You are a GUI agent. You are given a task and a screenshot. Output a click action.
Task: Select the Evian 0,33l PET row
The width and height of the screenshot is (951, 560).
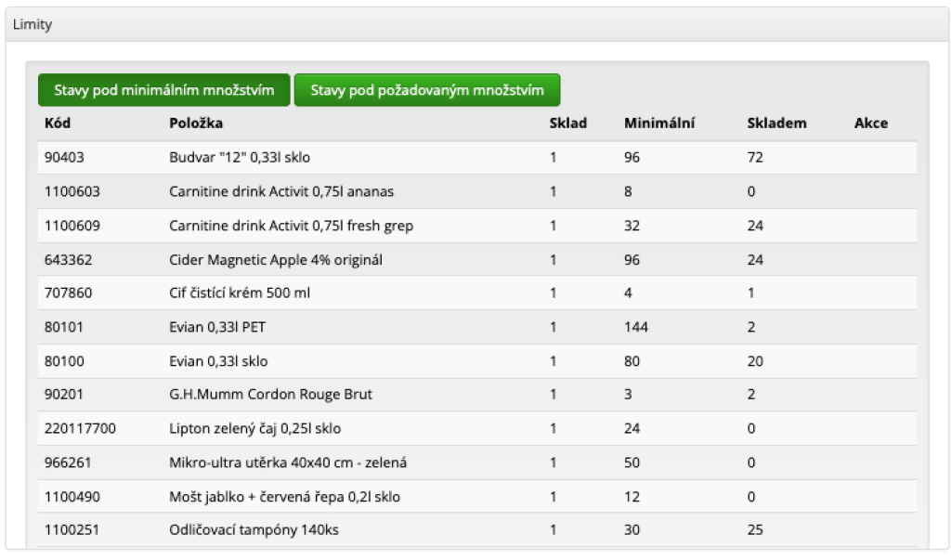pos(217,327)
